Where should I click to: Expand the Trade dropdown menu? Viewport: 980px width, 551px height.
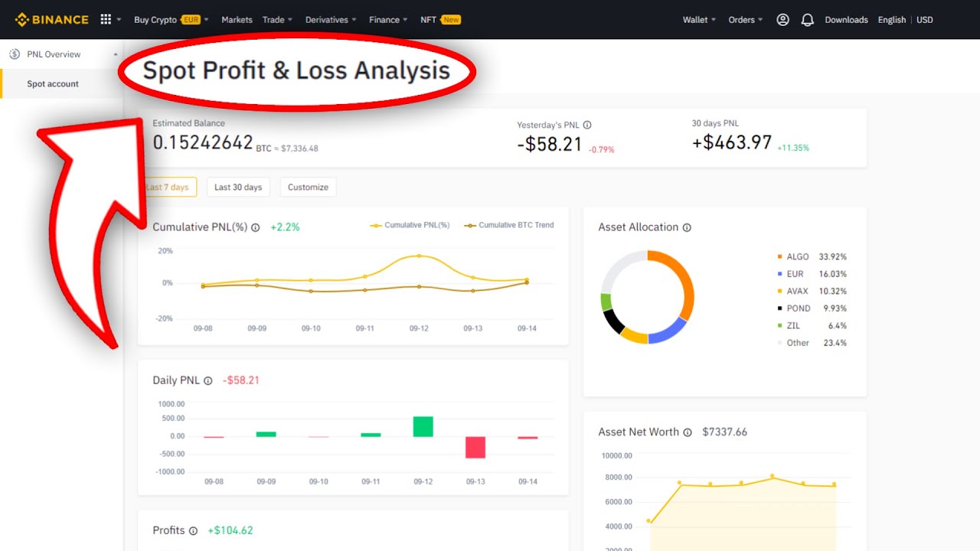pyautogui.click(x=277, y=20)
